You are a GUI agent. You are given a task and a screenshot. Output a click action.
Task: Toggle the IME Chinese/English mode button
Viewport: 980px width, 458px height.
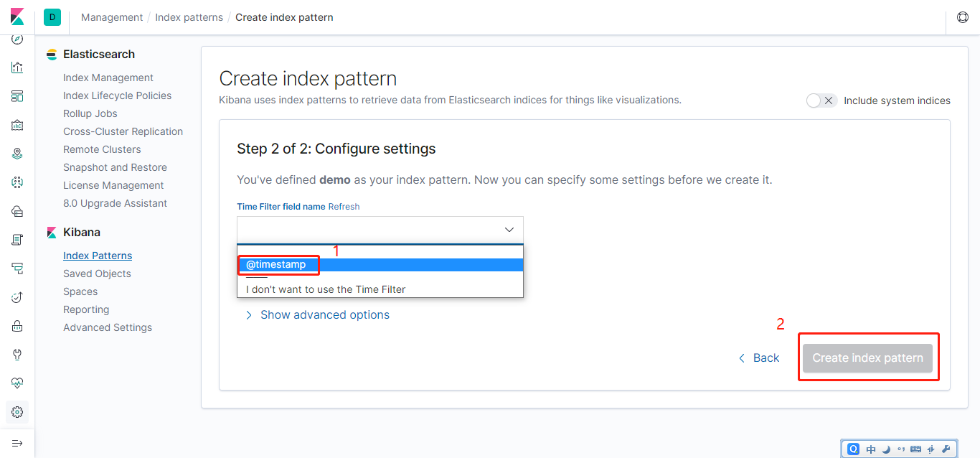871,449
